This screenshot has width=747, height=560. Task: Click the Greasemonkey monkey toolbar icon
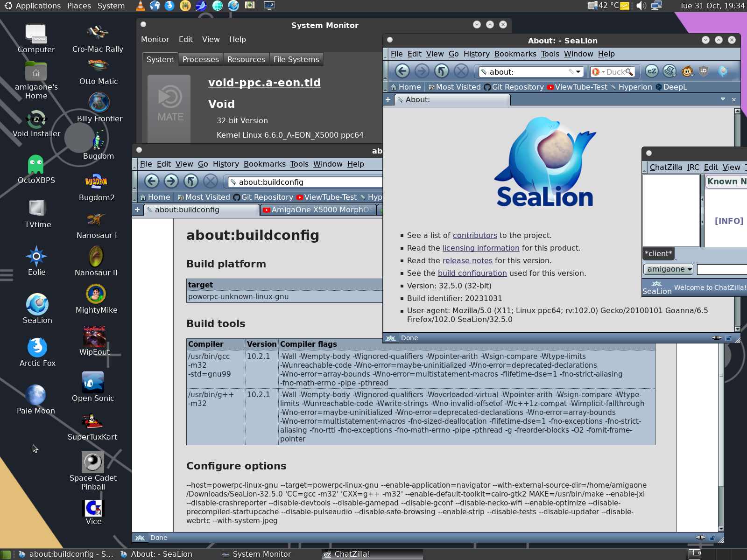pyautogui.click(x=687, y=71)
